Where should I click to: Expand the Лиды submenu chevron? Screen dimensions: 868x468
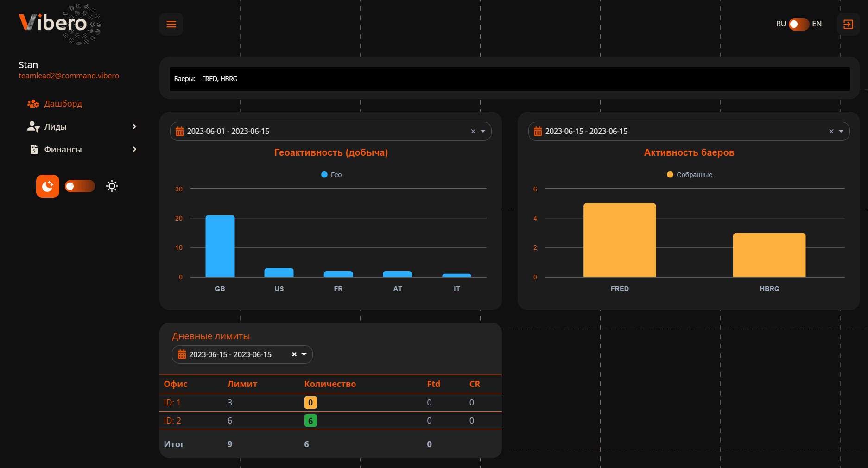tap(134, 126)
